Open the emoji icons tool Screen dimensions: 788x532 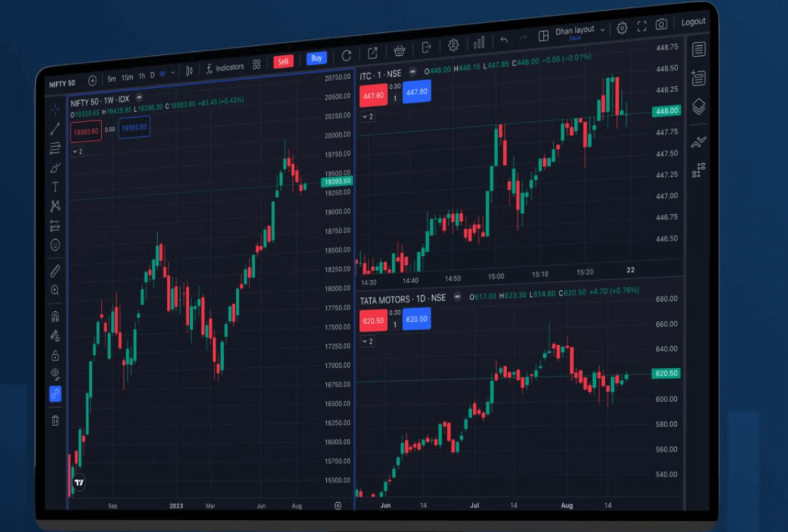[55, 245]
